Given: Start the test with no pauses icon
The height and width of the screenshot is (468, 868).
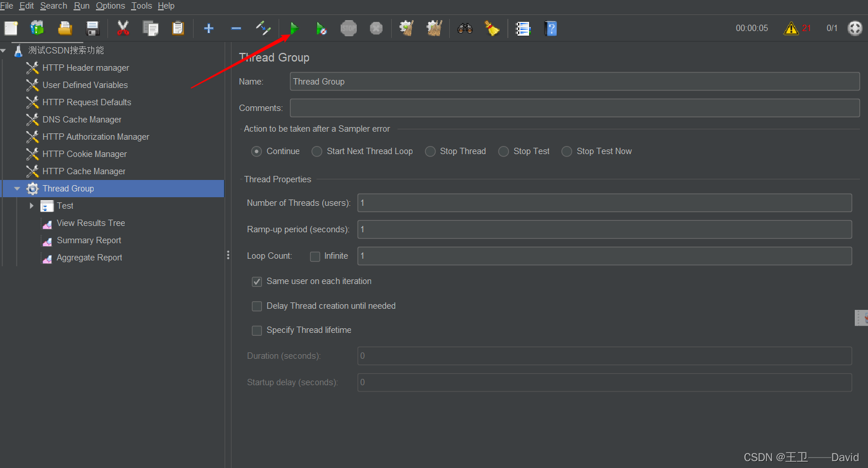Looking at the screenshot, I should click(322, 28).
